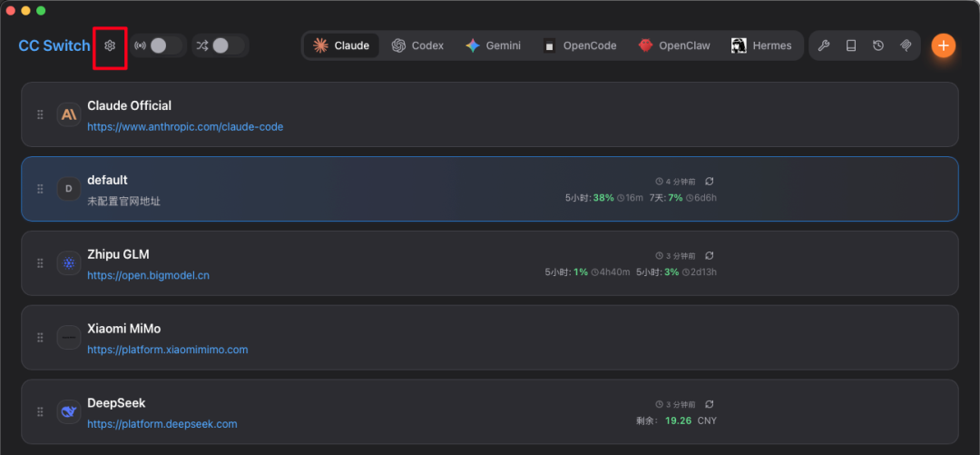
Task: Select the Hermes tab
Action: tap(761, 45)
